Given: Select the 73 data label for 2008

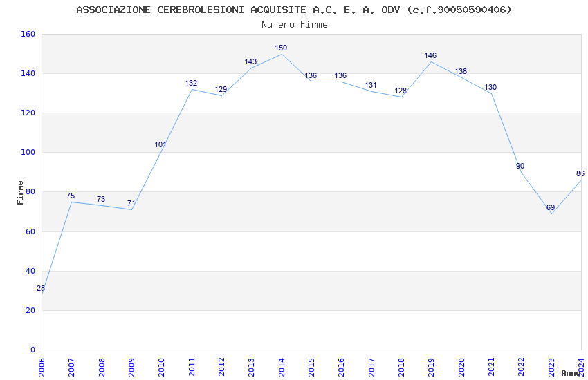Looking at the screenshot, I should [101, 199].
